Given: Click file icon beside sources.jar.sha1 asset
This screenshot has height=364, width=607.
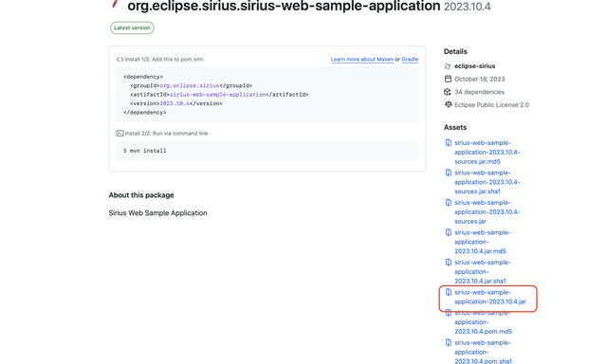Looking at the screenshot, I should click(x=448, y=173).
